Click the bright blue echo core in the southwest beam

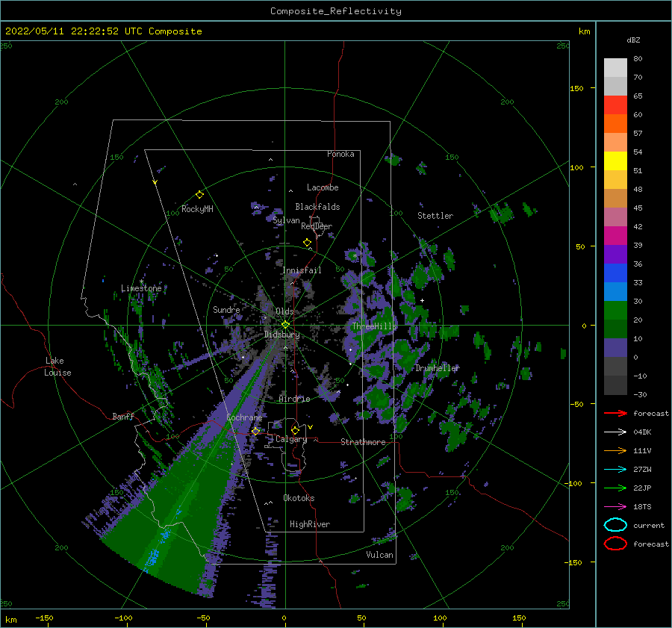coord(152,557)
